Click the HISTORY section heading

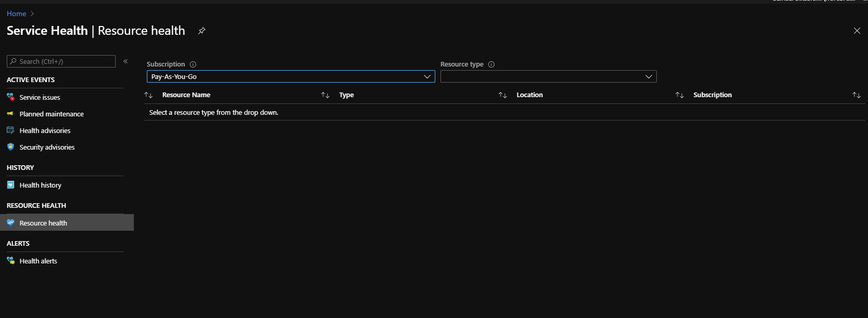click(x=20, y=167)
